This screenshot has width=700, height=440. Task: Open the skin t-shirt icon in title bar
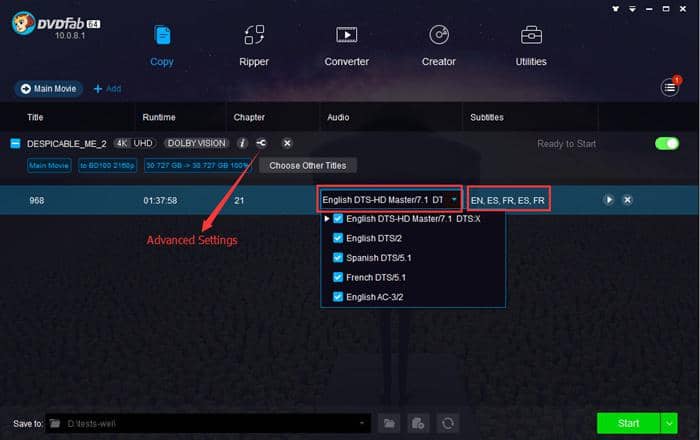[x=616, y=8]
